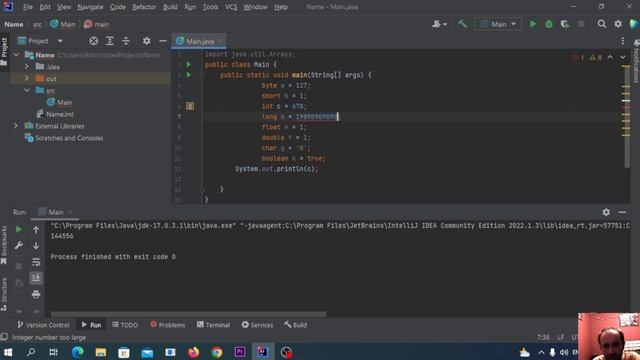Open the File menu

coord(28,7)
